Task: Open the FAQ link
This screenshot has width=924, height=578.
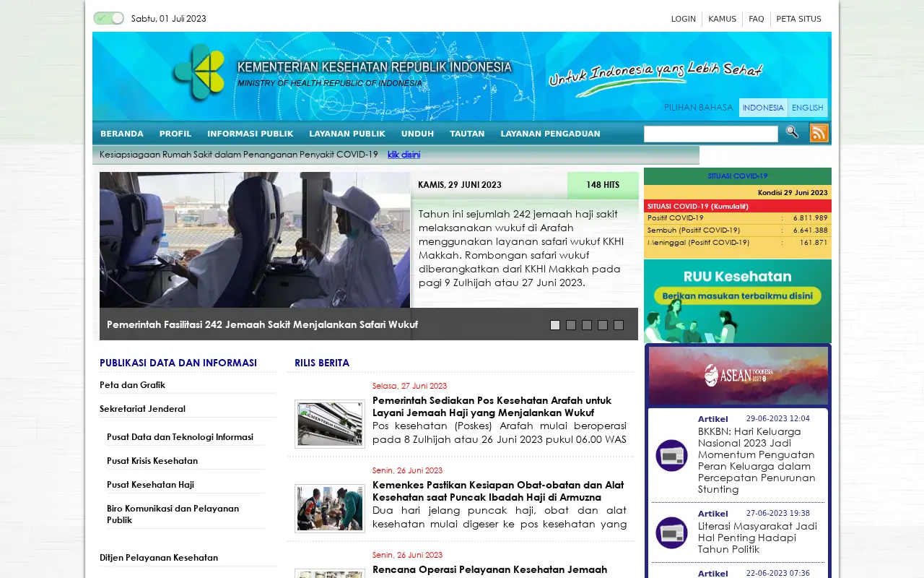Action: coord(757,19)
